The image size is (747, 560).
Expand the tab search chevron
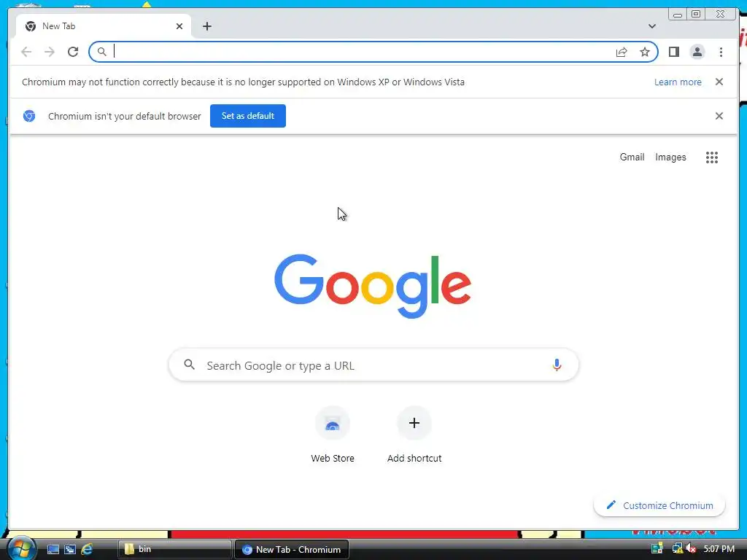coord(651,26)
